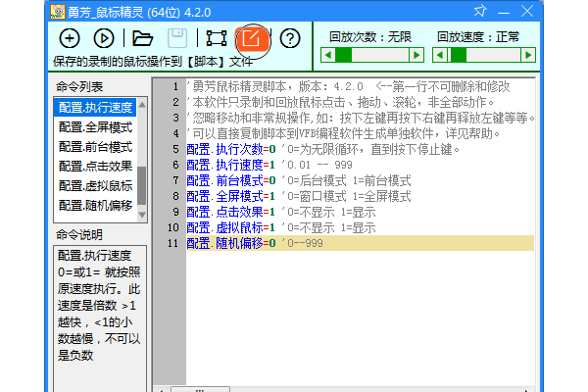Screen dimensions: 588x392
Task: Open help with the question mark icon
Action: click(x=290, y=38)
